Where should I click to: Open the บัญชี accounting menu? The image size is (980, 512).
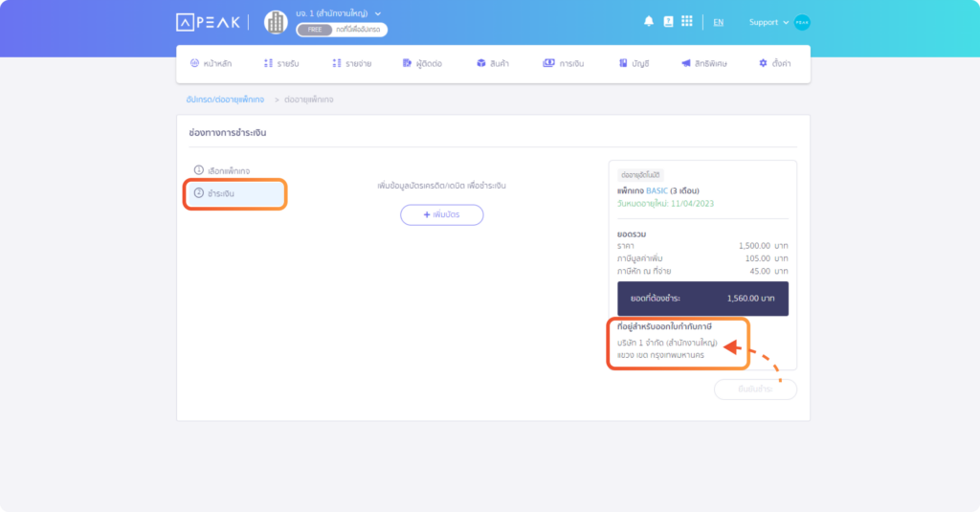634,63
